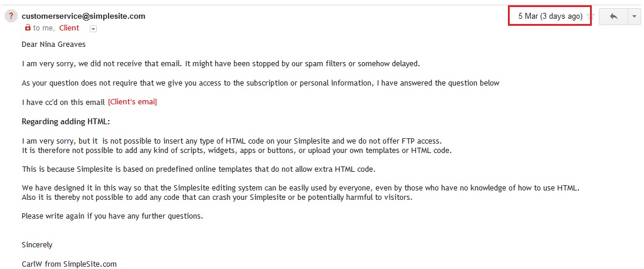Viewport: 644px width, 269px height.
Task: Click the line about scripts, widgets, apps
Action: click(x=236, y=150)
